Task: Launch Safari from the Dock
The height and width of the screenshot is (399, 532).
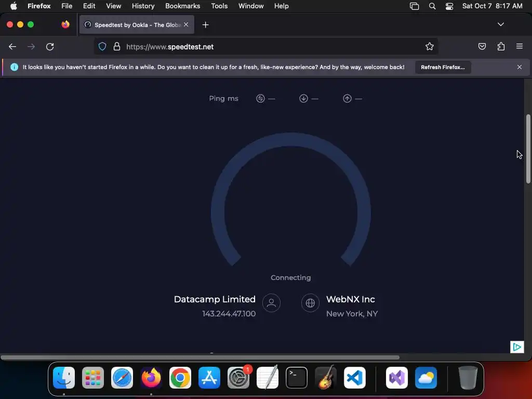Action: click(x=122, y=377)
